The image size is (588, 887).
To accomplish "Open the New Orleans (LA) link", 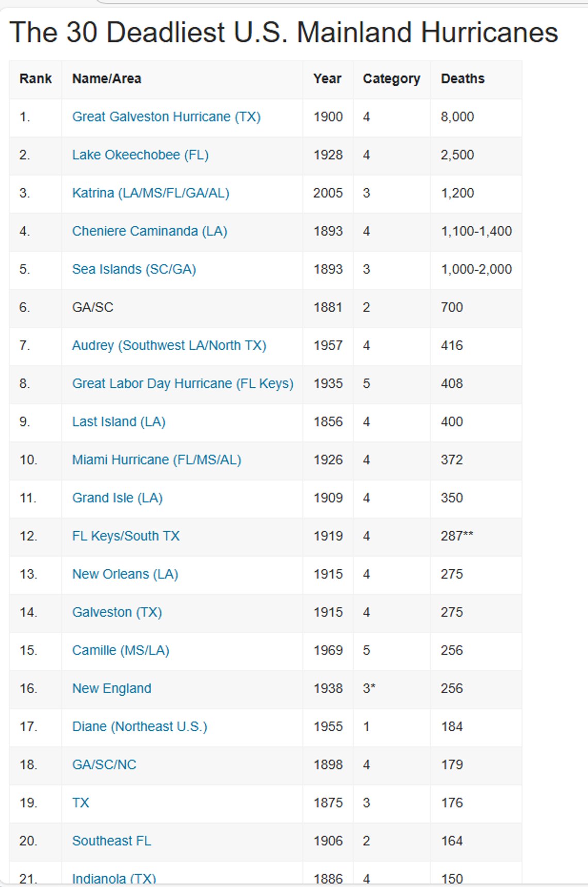I will [125, 574].
